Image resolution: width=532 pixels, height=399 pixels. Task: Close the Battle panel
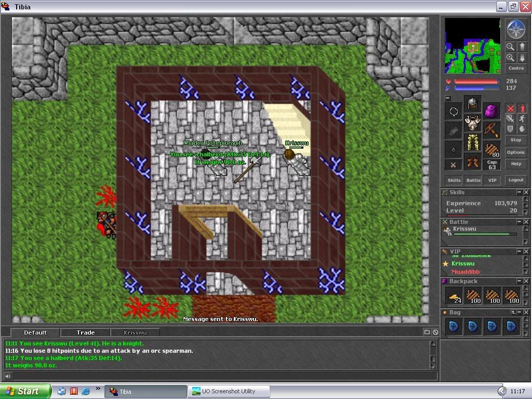[x=526, y=221]
